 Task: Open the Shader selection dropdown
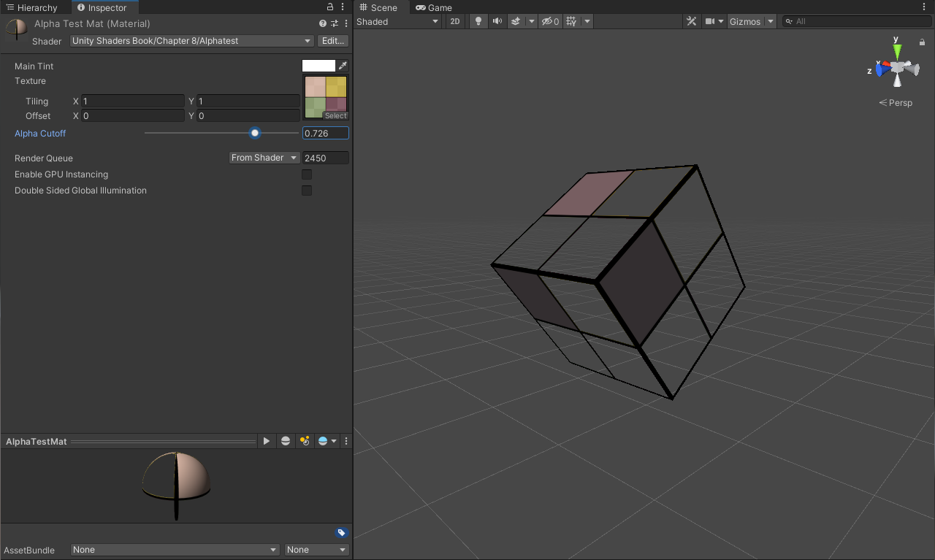192,41
